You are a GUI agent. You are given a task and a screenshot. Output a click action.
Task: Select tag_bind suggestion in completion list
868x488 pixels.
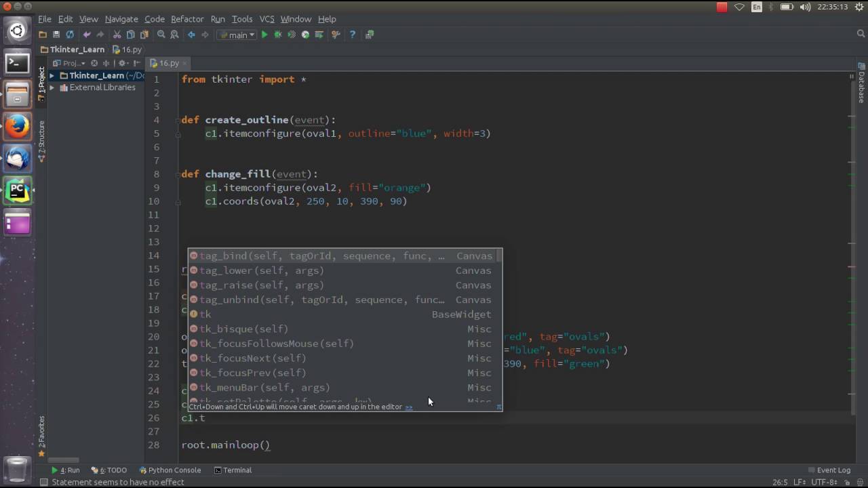(x=342, y=256)
